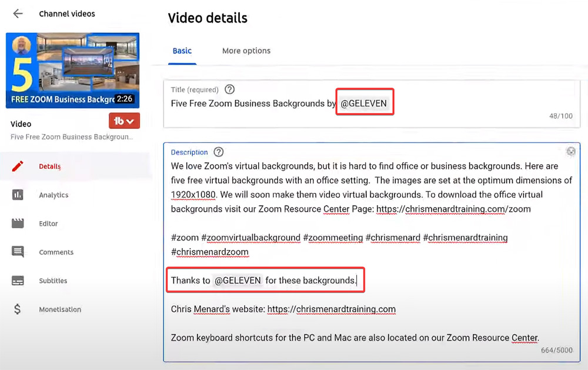Expand the red TubeBuddy dropdown button

click(x=124, y=121)
